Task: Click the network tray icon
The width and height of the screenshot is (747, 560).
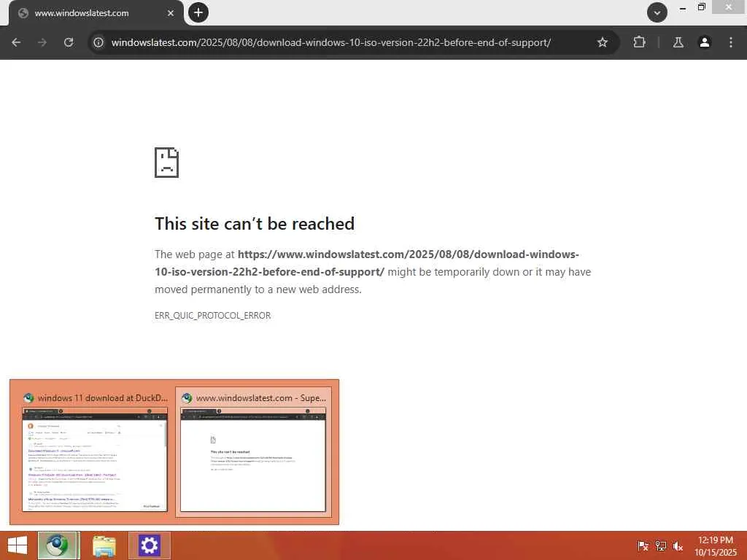Action: pyautogui.click(x=660, y=545)
